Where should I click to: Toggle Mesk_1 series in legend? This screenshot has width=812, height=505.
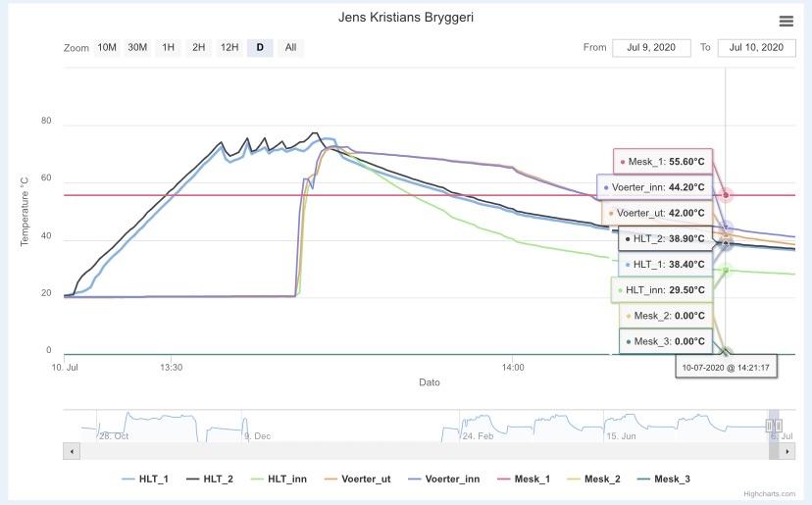(x=524, y=480)
